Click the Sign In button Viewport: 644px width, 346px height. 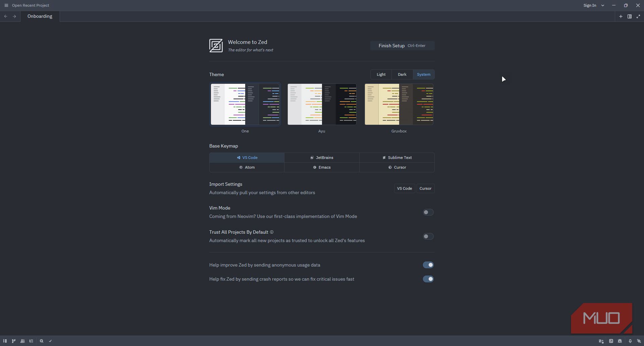coord(589,5)
